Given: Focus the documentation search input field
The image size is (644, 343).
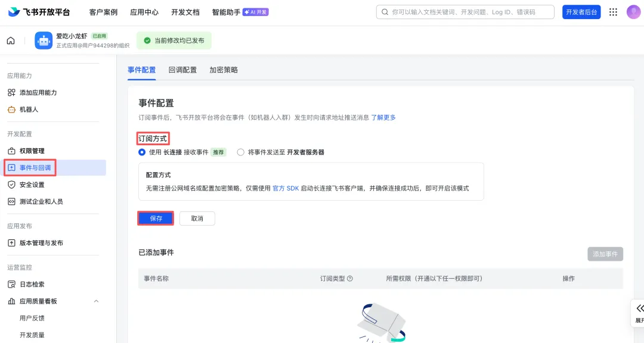Looking at the screenshot, I should click(x=465, y=12).
